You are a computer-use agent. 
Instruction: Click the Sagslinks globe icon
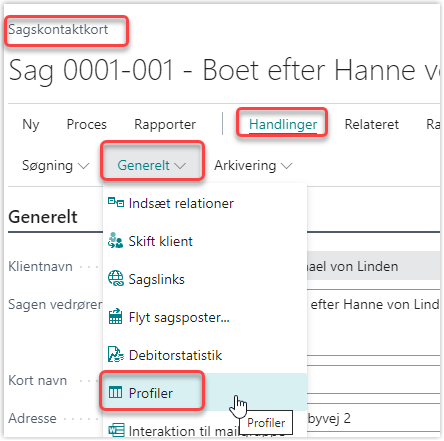[x=116, y=279]
